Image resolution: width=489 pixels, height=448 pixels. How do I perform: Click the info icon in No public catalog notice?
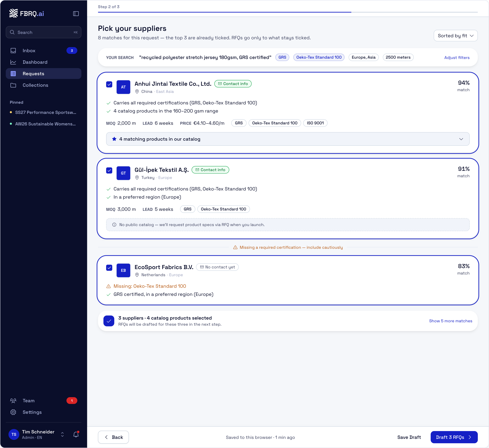tap(114, 225)
